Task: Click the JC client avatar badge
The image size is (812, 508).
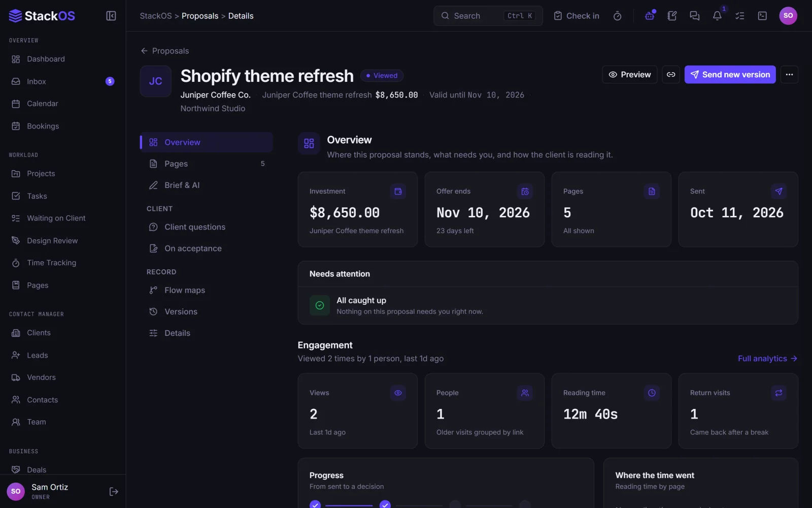Action: [x=155, y=81]
